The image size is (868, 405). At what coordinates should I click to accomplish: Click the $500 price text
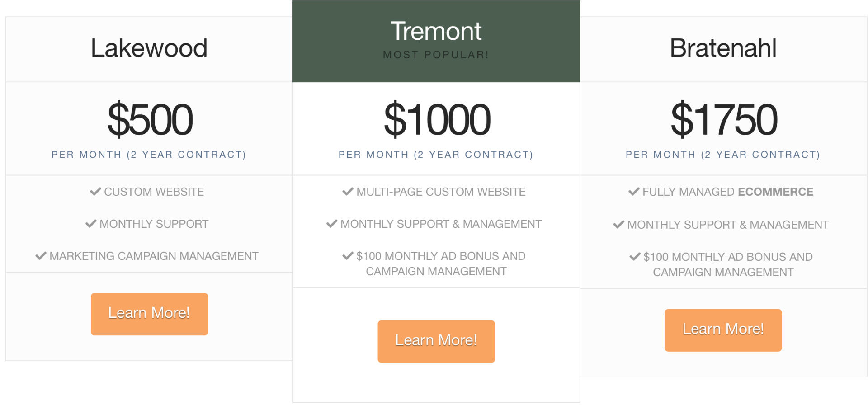(x=150, y=119)
